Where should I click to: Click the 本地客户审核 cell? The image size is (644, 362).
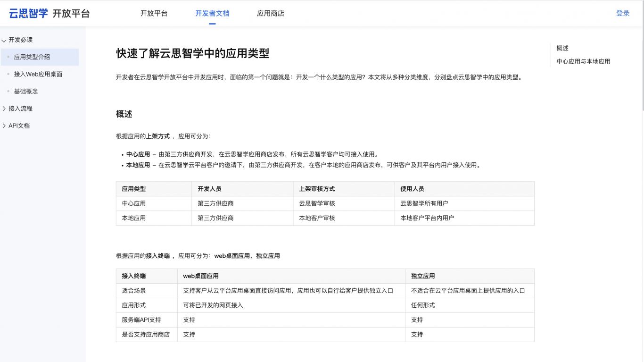pos(344,218)
